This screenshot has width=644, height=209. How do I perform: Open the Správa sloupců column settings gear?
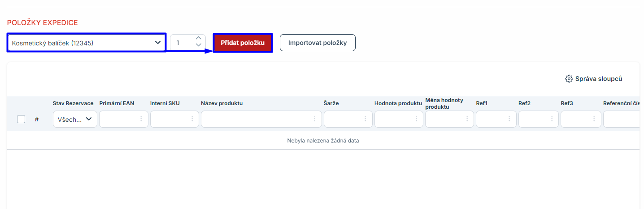pos(569,79)
